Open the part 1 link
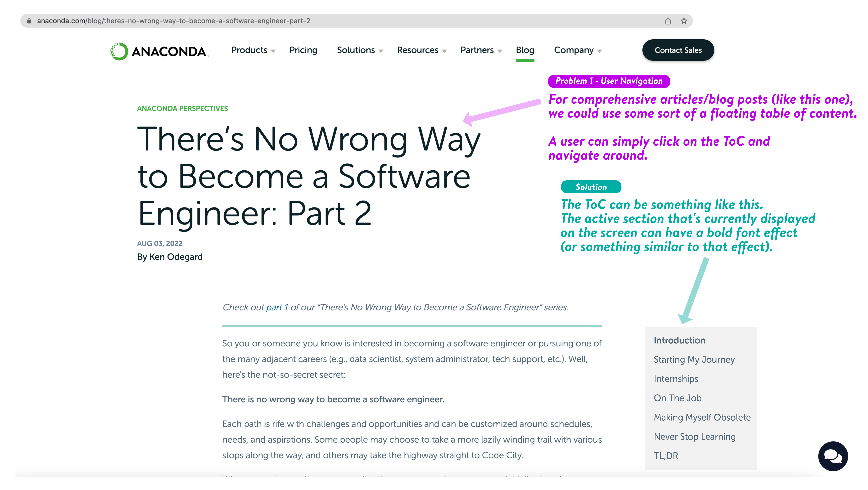 pos(277,307)
